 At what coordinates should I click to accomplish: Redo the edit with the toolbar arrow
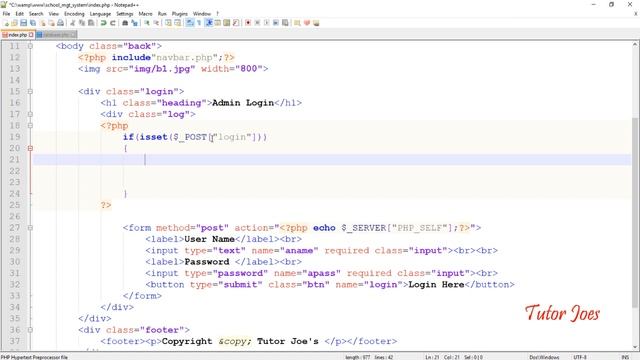(x=113, y=23)
